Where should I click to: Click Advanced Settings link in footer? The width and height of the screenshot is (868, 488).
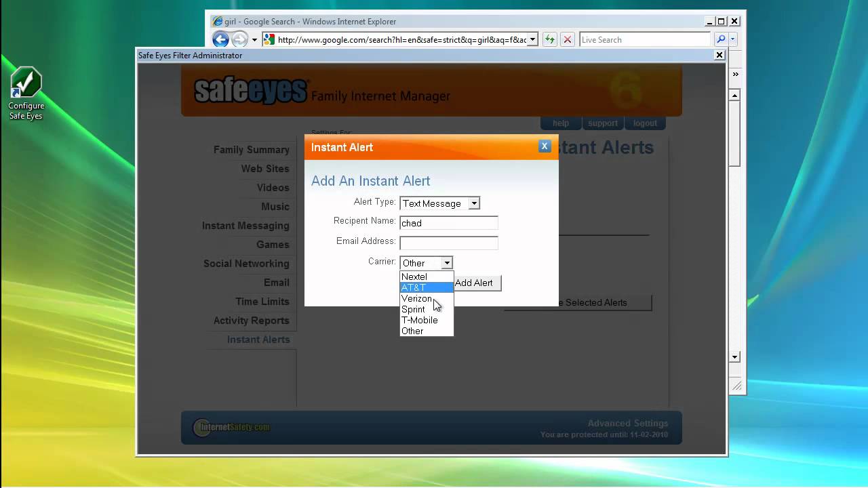point(628,423)
